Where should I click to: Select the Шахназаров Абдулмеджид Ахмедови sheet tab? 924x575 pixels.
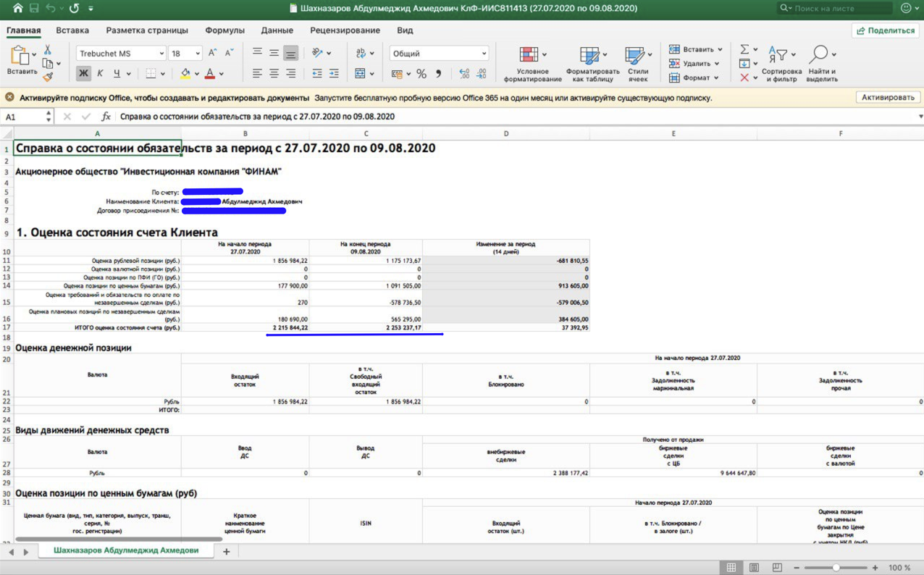point(126,550)
